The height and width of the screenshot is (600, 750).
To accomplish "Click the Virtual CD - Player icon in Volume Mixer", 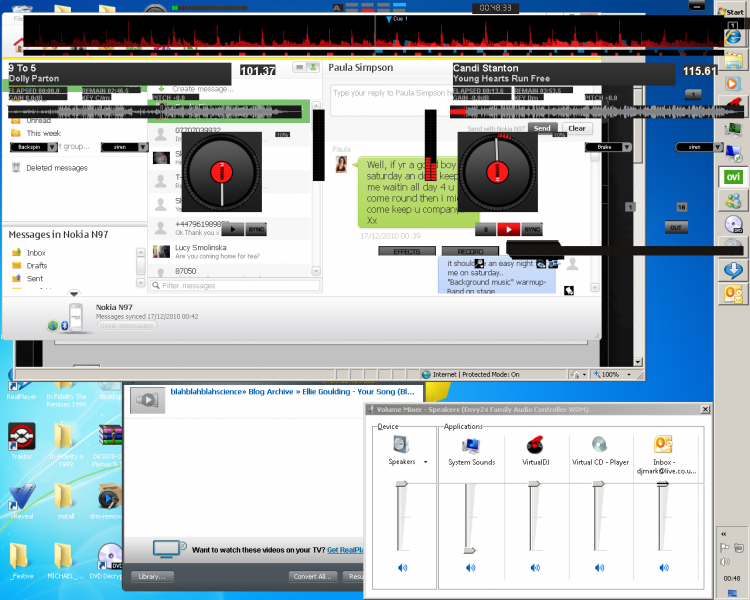I will click(599, 444).
